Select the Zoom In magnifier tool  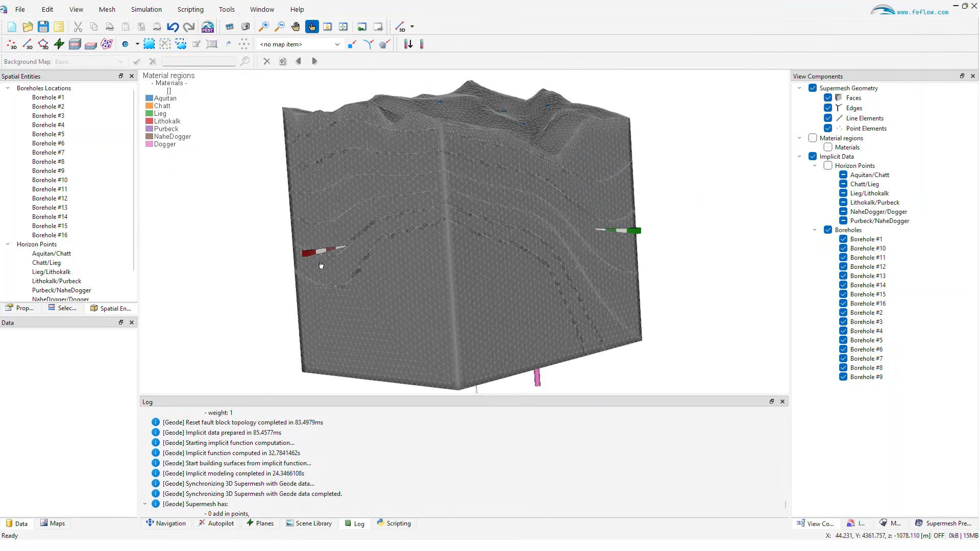(263, 27)
